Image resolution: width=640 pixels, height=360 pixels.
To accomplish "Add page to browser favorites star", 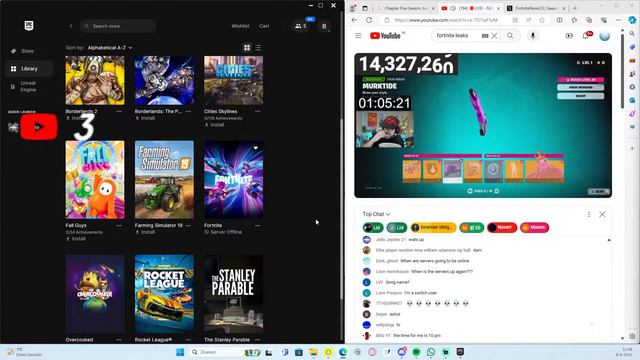I will tap(542, 20).
